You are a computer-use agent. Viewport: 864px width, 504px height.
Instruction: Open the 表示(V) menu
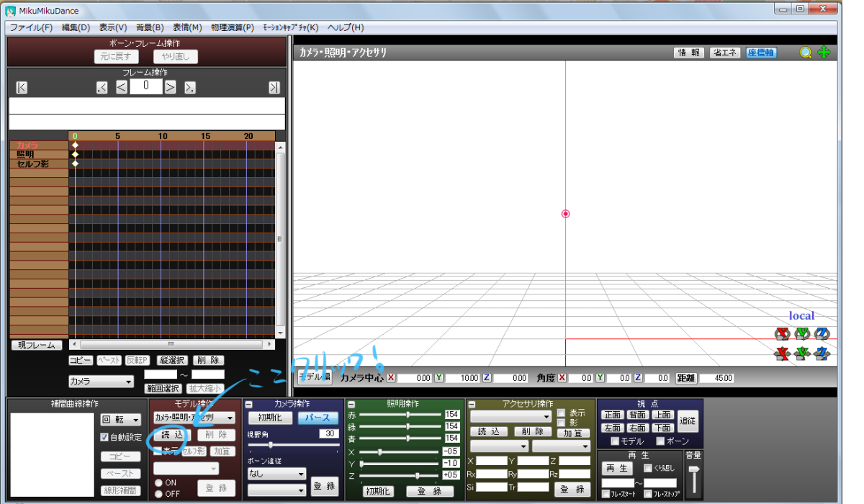coord(113,27)
